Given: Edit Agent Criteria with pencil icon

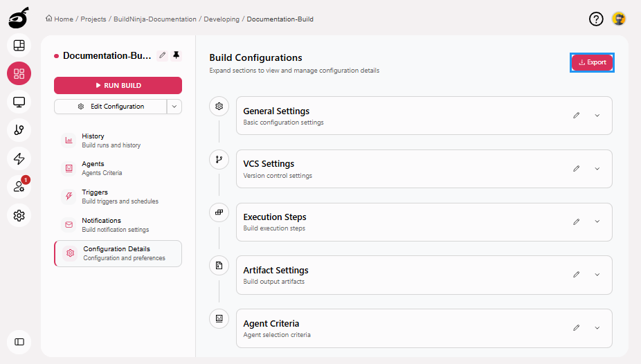Looking at the screenshot, I should [577, 327].
